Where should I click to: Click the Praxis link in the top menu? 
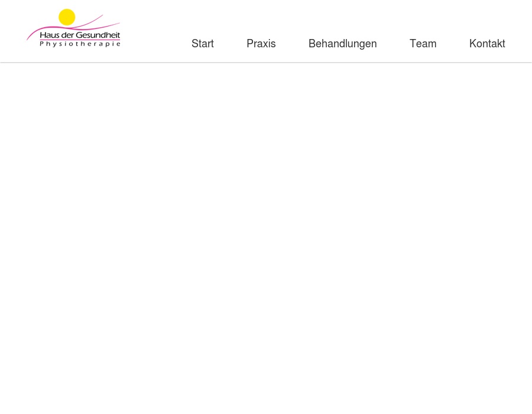(x=261, y=44)
